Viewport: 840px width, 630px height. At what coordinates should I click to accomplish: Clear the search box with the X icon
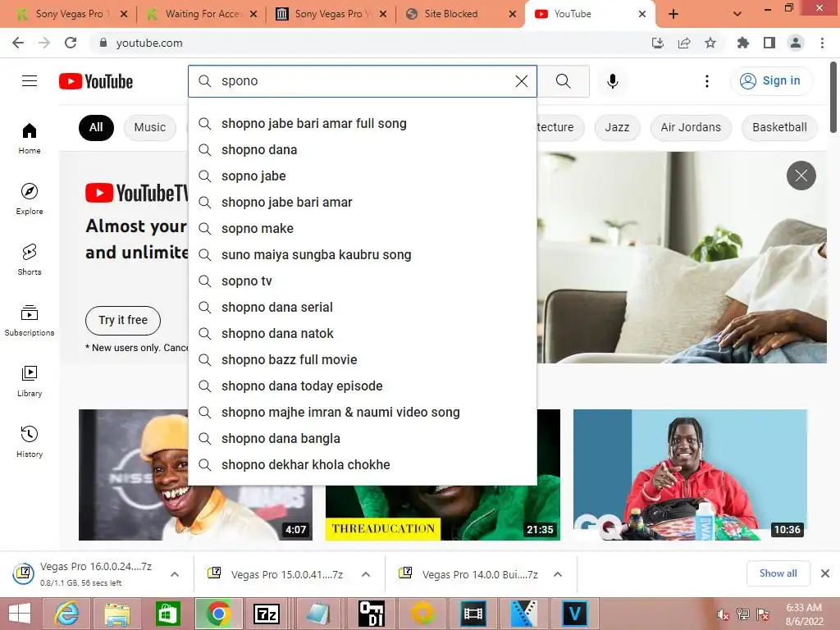pyautogui.click(x=521, y=81)
